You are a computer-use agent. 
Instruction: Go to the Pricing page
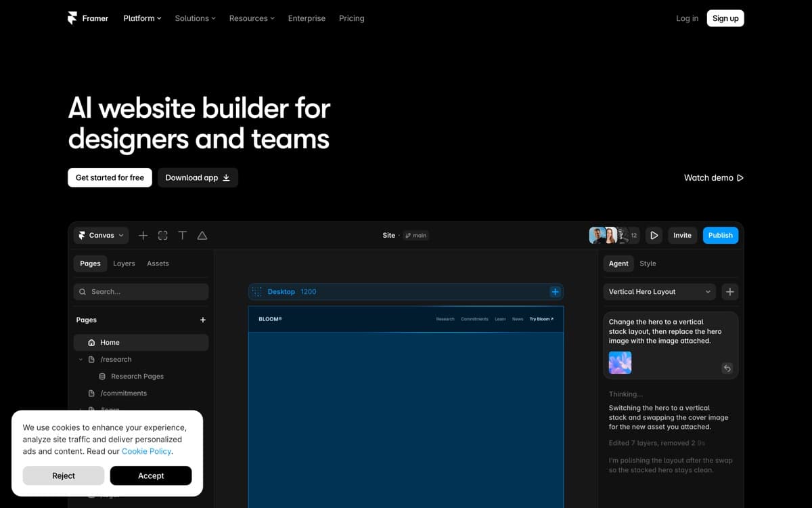click(x=351, y=18)
